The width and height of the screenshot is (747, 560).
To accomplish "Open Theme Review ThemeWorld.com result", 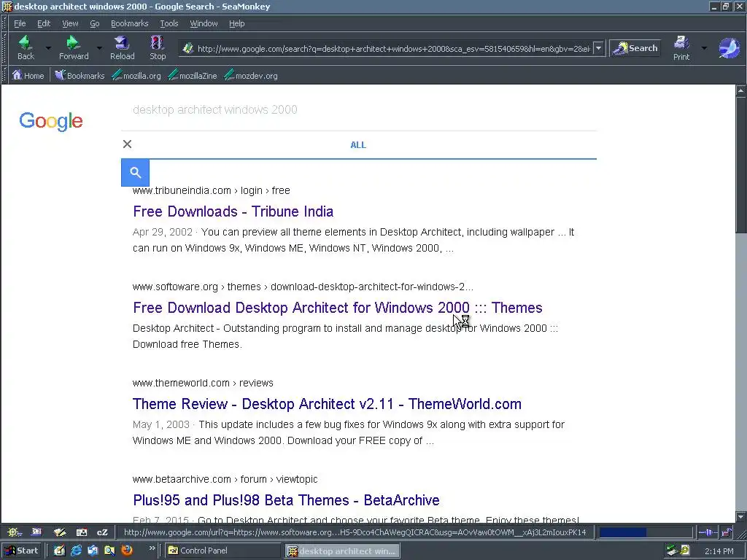I will pyautogui.click(x=327, y=404).
